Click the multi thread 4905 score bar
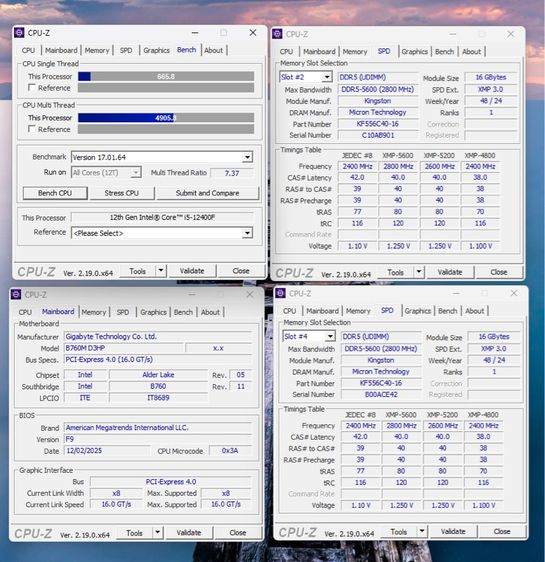 tap(166, 118)
